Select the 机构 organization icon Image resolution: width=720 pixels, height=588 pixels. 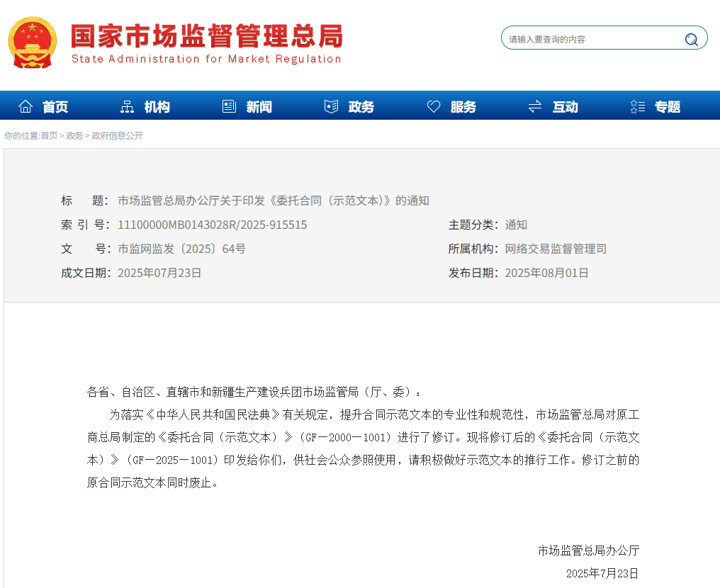point(128,106)
